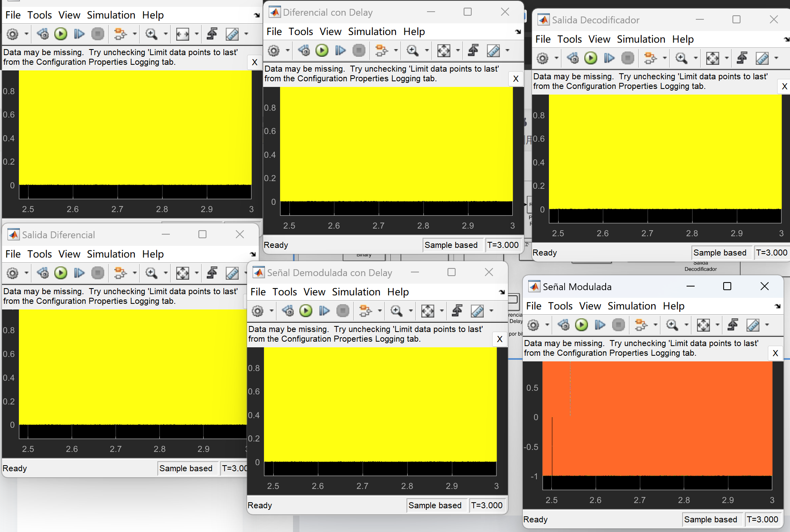Click Run button in Diferencial con Delay scope

point(322,50)
